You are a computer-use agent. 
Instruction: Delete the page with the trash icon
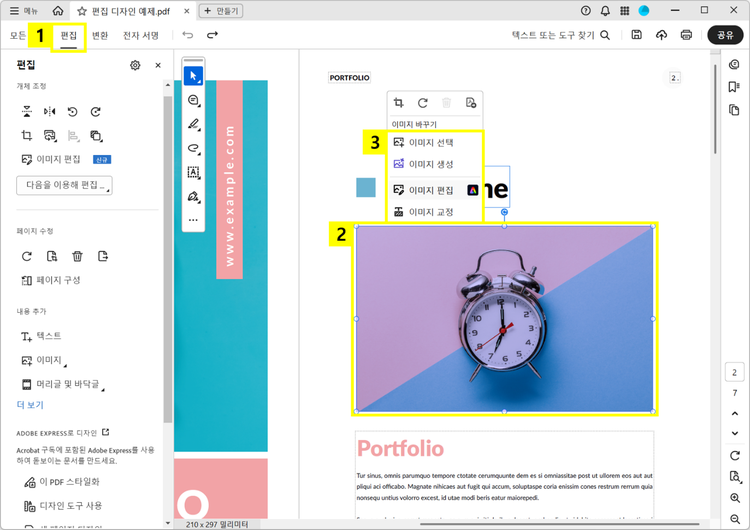(77, 256)
